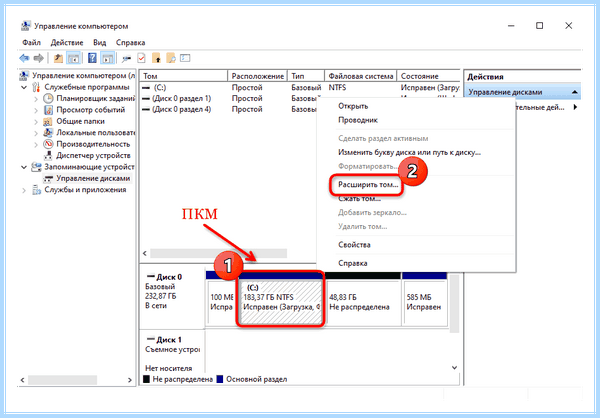Collapse Управление дисками actions section arrow
Image resolution: width=600 pixels, height=418 pixels.
point(575,92)
